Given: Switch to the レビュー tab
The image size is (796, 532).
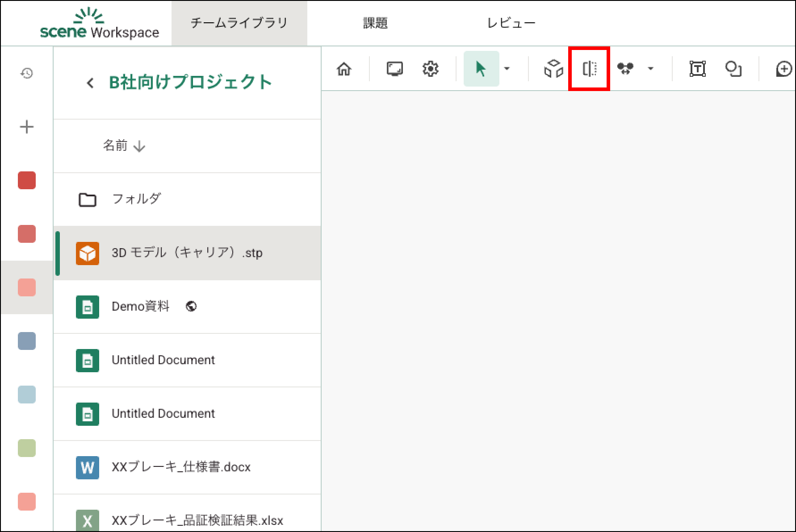Looking at the screenshot, I should 511,23.
